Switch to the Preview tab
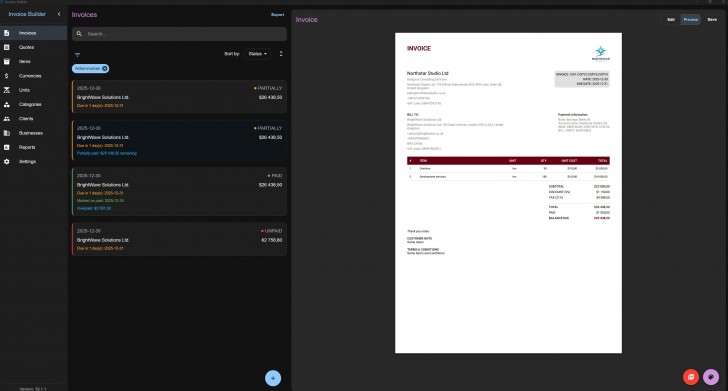The height and width of the screenshot is (391, 728). [690, 20]
